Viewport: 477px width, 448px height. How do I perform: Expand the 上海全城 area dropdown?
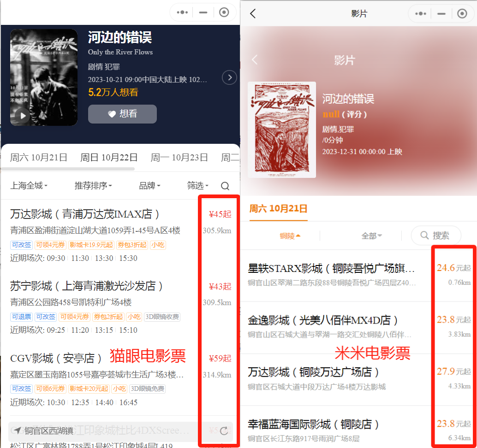tap(29, 186)
